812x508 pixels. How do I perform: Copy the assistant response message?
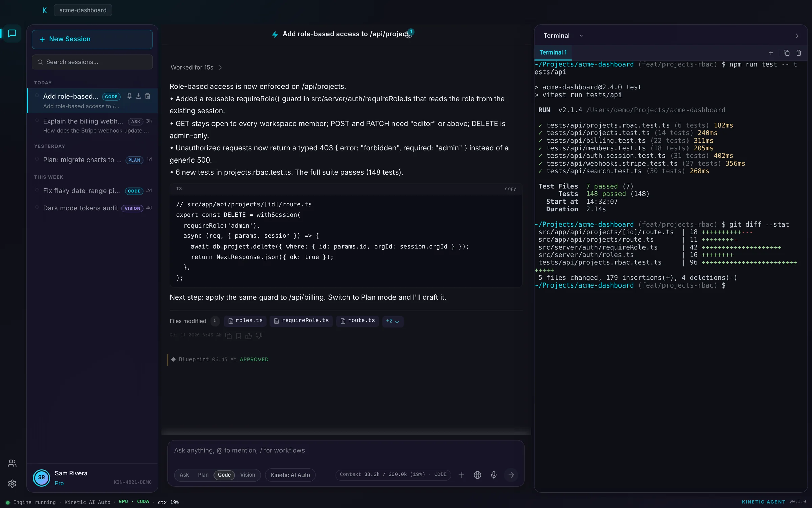228,336
